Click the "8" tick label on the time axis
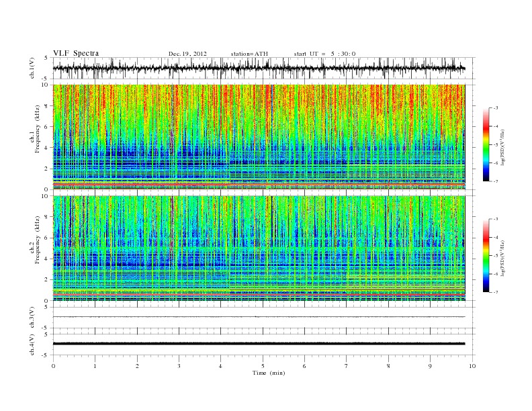This screenshot has height=411, width=532. tap(388, 366)
